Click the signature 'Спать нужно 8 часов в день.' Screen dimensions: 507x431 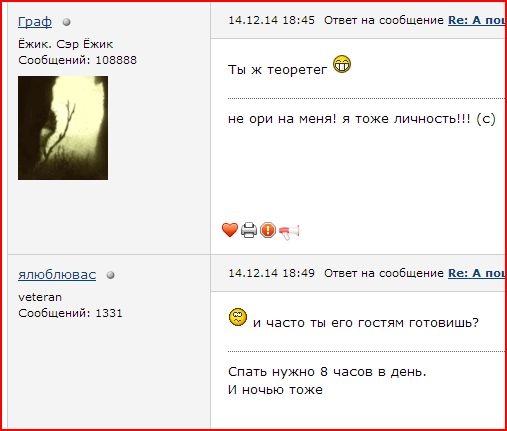(x=327, y=372)
